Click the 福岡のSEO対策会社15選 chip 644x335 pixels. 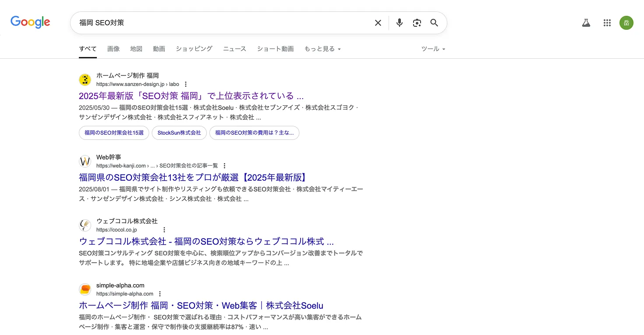(x=114, y=133)
